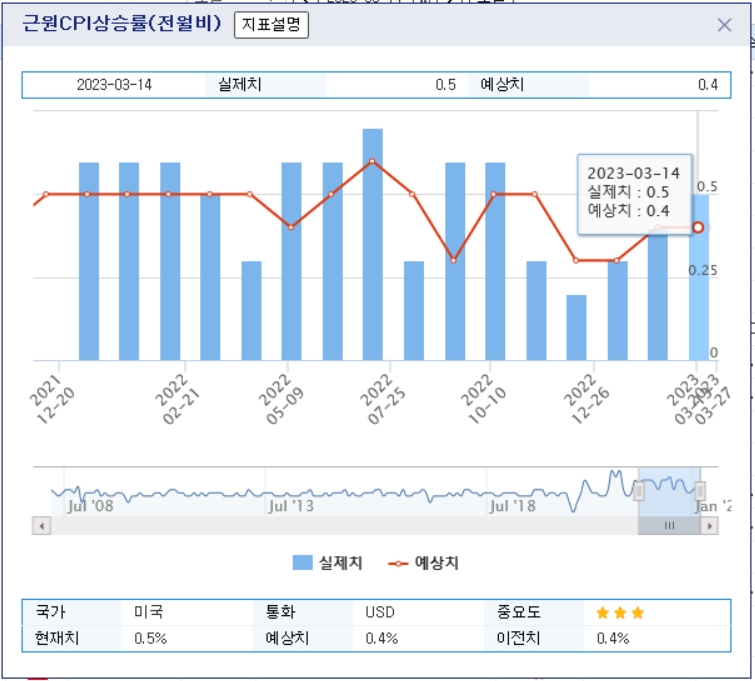This screenshot has width=755, height=681.
Task: Open the 지표설명 indicator description
Action: point(271,25)
